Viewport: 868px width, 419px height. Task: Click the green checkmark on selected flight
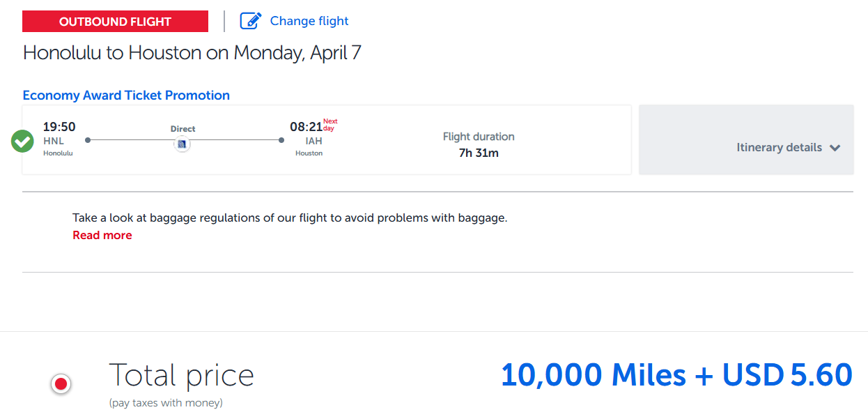tap(23, 141)
